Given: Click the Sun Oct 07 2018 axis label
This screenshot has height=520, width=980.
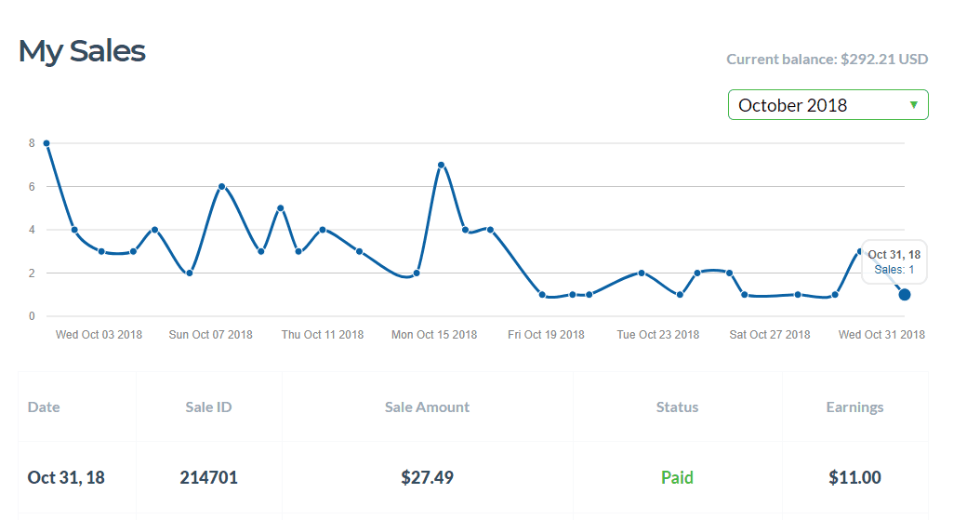Looking at the screenshot, I should click(x=211, y=334).
